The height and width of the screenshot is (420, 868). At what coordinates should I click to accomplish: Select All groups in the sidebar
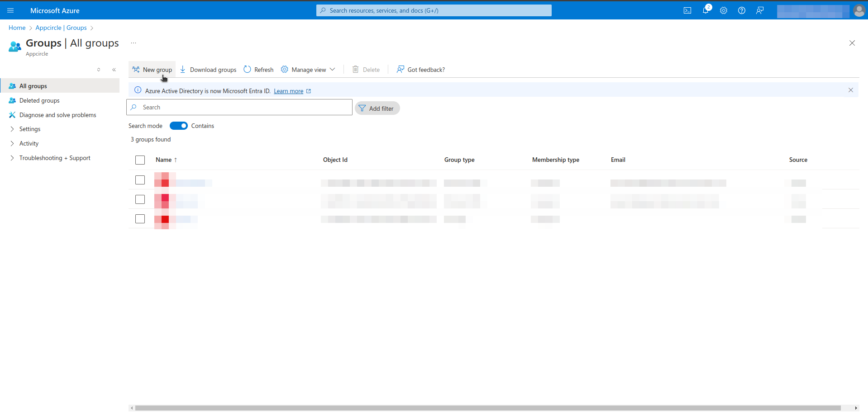pos(60,86)
